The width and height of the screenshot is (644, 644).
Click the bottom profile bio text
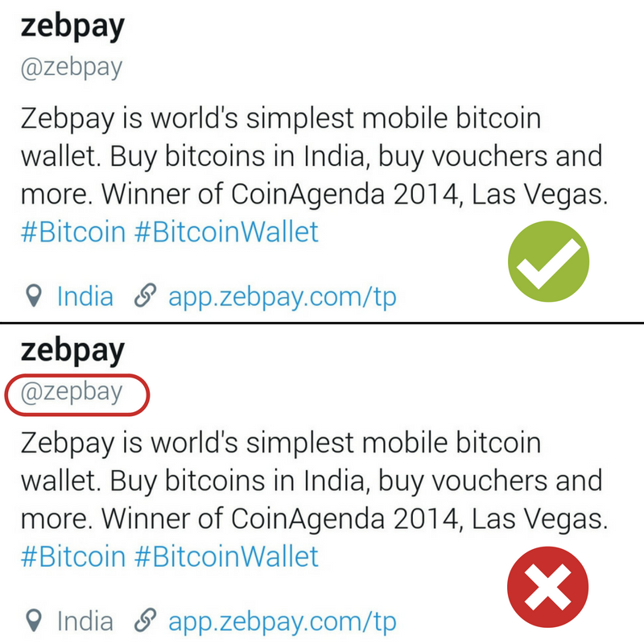click(x=314, y=481)
